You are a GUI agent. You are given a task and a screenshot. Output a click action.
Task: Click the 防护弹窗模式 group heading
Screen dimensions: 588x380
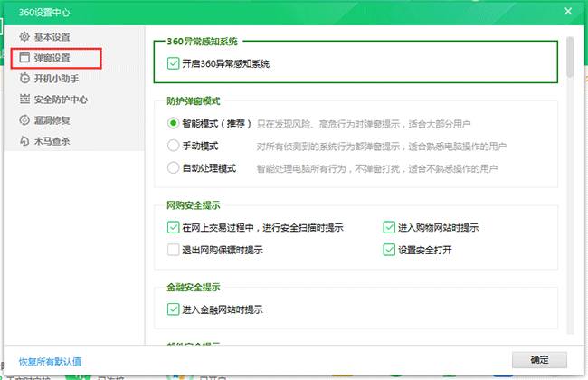pyautogui.click(x=194, y=101)
